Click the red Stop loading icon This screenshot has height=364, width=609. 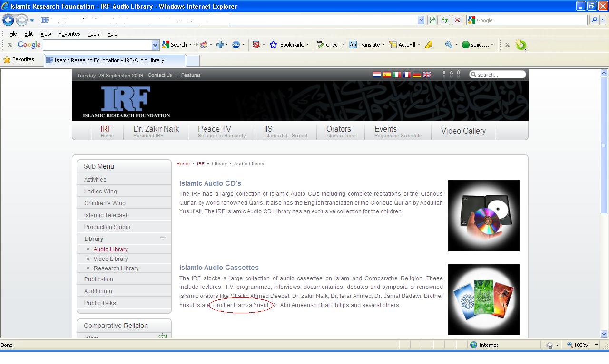click(457, 20)
